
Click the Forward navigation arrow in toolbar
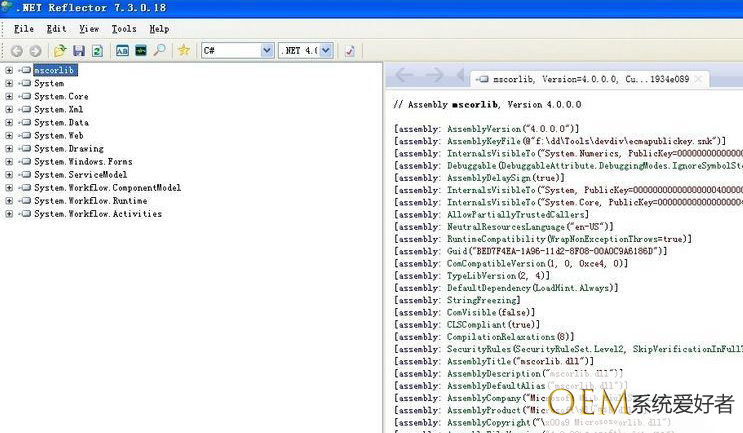(35, 50)
